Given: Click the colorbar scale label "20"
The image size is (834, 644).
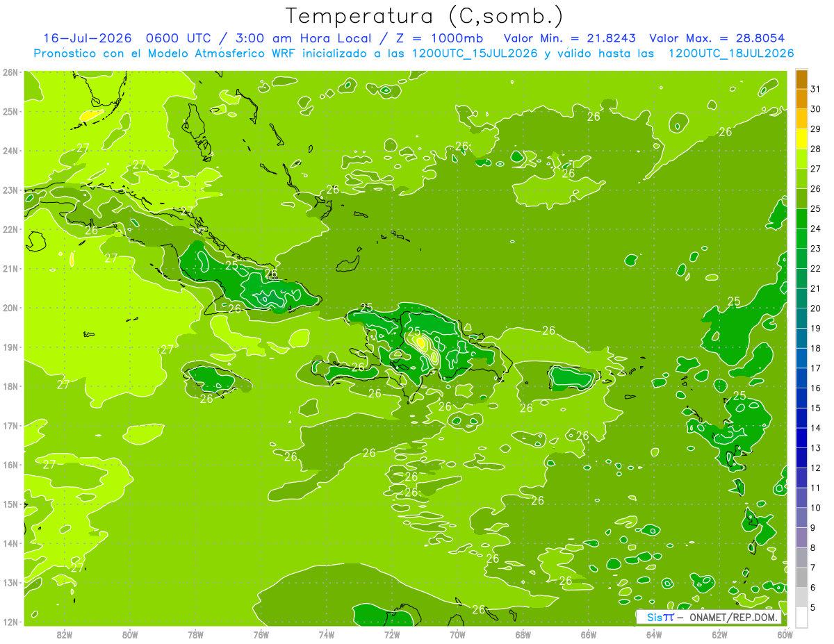Looking at the screenshot, I should [816, 308].
